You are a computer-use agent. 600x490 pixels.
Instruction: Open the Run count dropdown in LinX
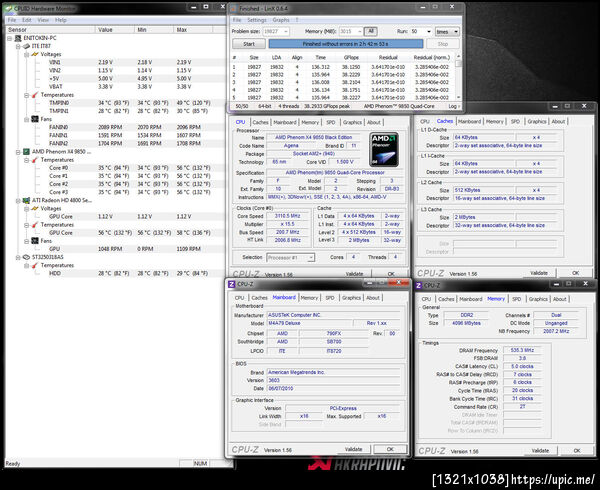point(429,32)
